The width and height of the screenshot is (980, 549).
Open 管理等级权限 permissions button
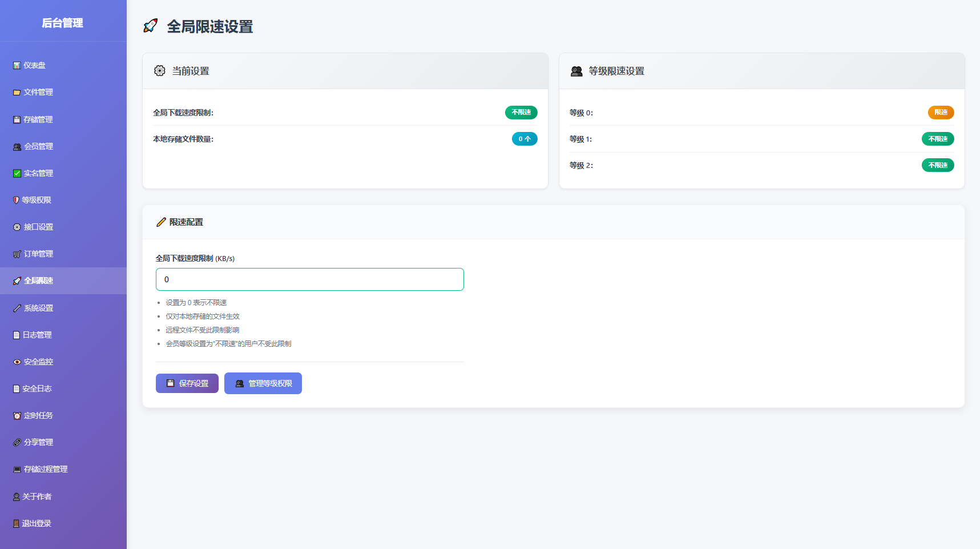tap(263, 383)
